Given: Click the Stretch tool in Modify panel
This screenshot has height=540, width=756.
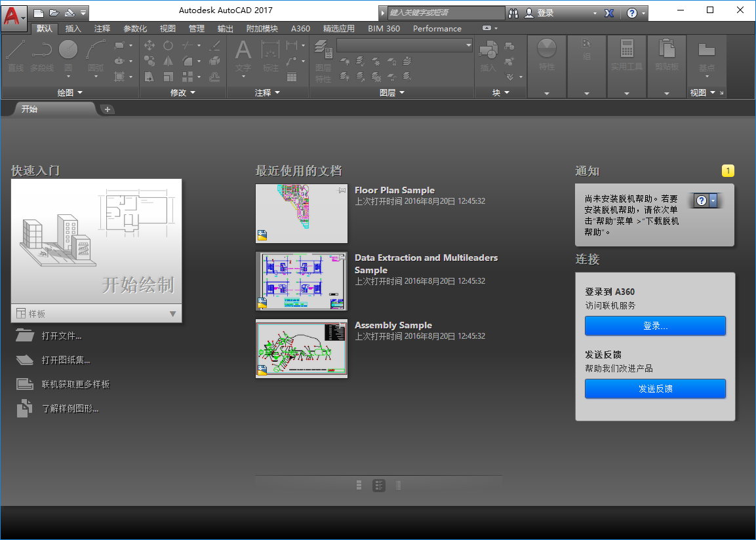Looking at the screenshot, I should point(149,77).
